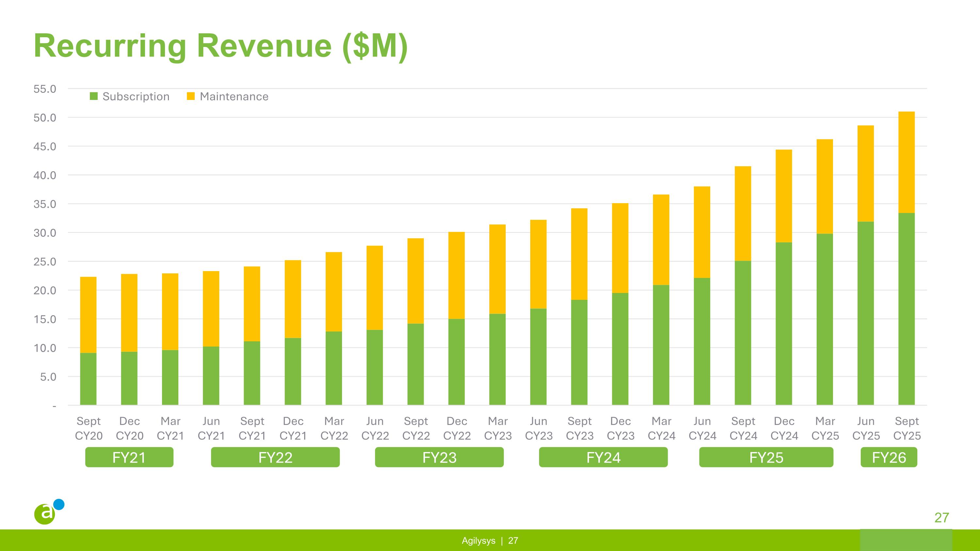This screenshot has width=980, height=551.
Task: Click the green Subscription legend swatch
Action: click(93, 96)
